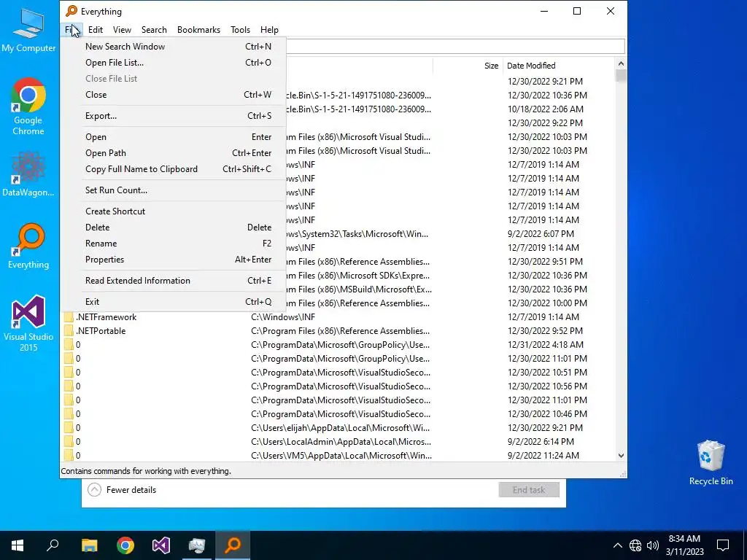Click date 12/31/2022 4:18 AM
Screen dimensions: 747x560
[x=546, y=345]
